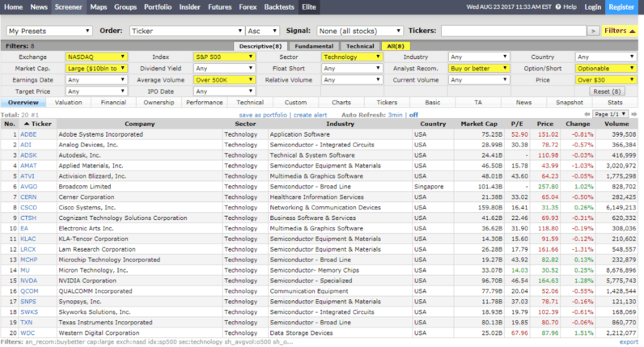Click Singapore in the Country column
Viewport: 644px width, 347px height.
click(x=429, y=186)
